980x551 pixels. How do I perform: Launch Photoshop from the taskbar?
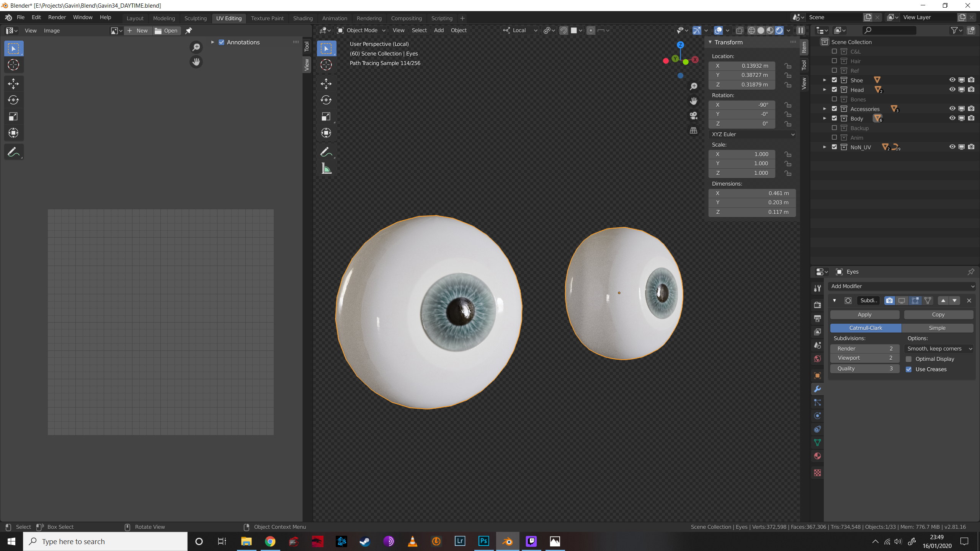click(x=483, y=541)
